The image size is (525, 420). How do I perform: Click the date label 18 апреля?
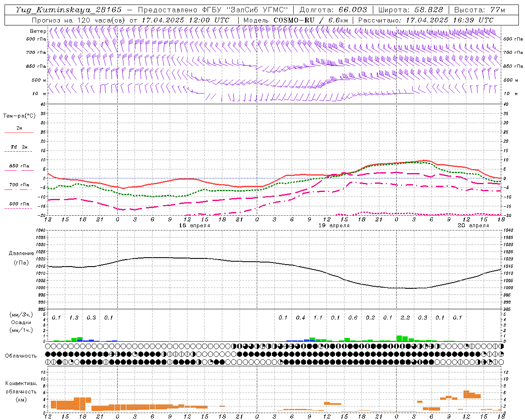(x=194, y=226)
